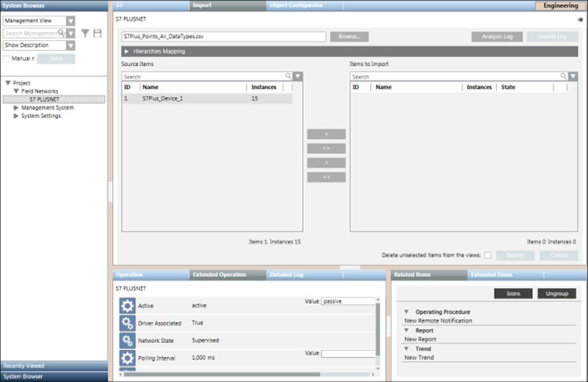This screenshot has height=382, width=588.
Task: Open the Show Description dropdown
Action: coord(71,45)
